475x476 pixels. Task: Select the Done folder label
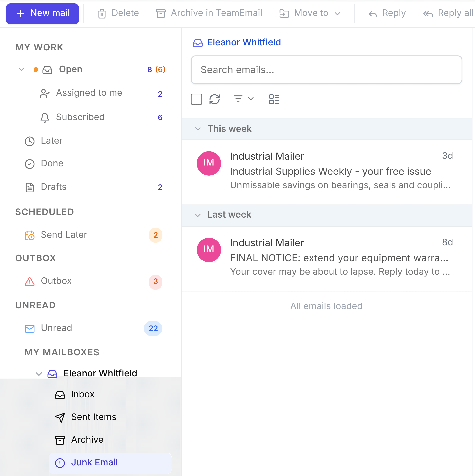click(52, 163)
